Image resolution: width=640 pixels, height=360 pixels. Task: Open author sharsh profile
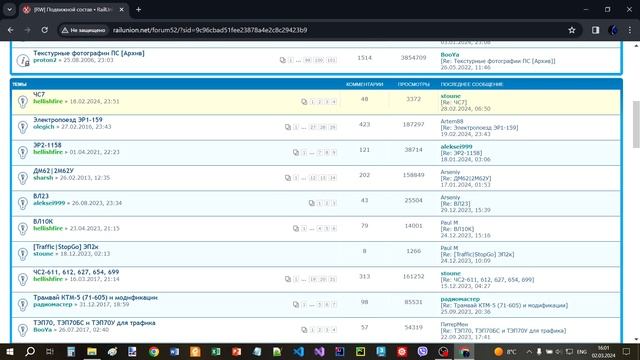tap(43, 178)
